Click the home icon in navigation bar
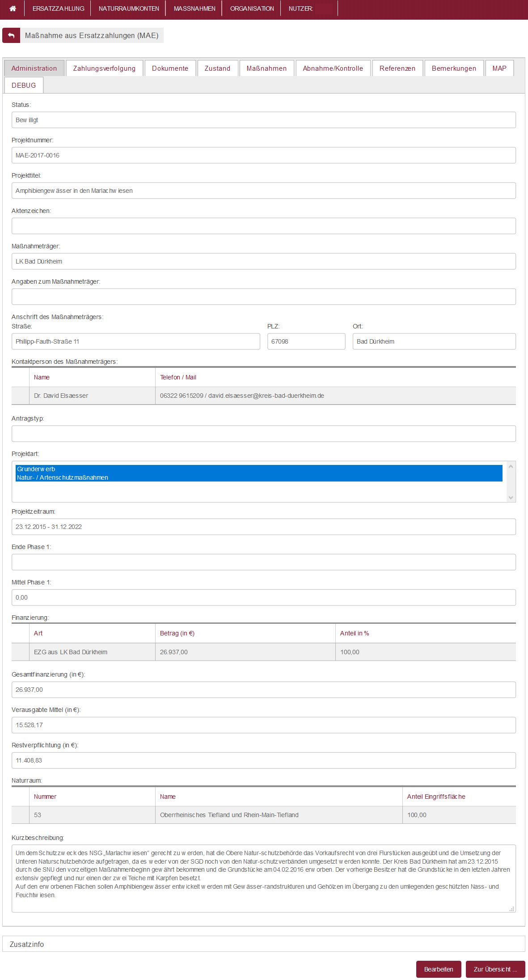This screenshot has height=980, width=528. [x=13, y=9]
